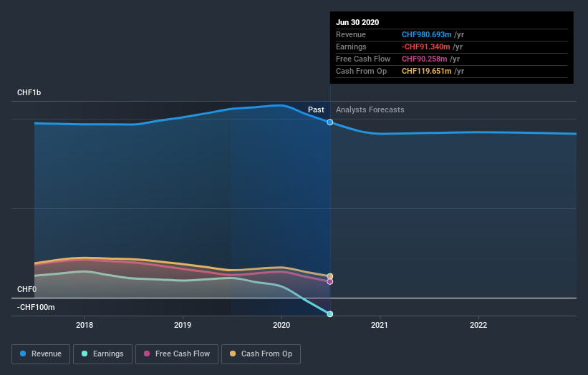Click the Earnings label in tooltip
Image resolution: width=588 pixels, height=375 pixels.
[351, 47]
